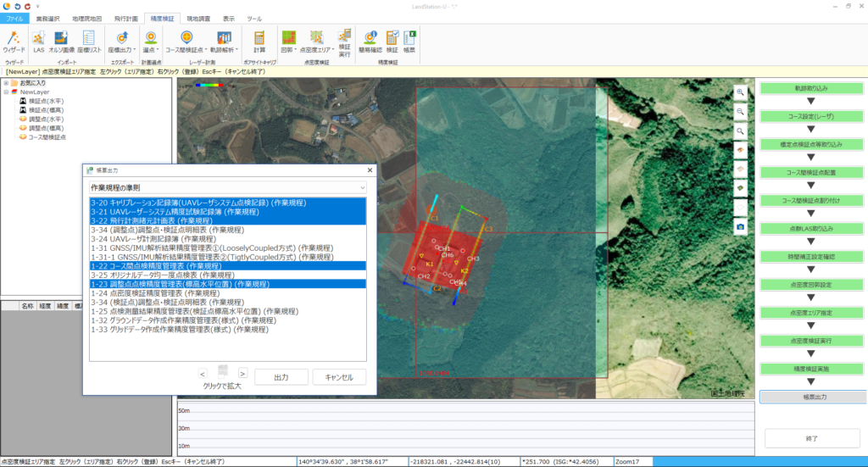Click the 出力 button in dialog
This screenshot has height=467, width=868.
coord(280,376)
